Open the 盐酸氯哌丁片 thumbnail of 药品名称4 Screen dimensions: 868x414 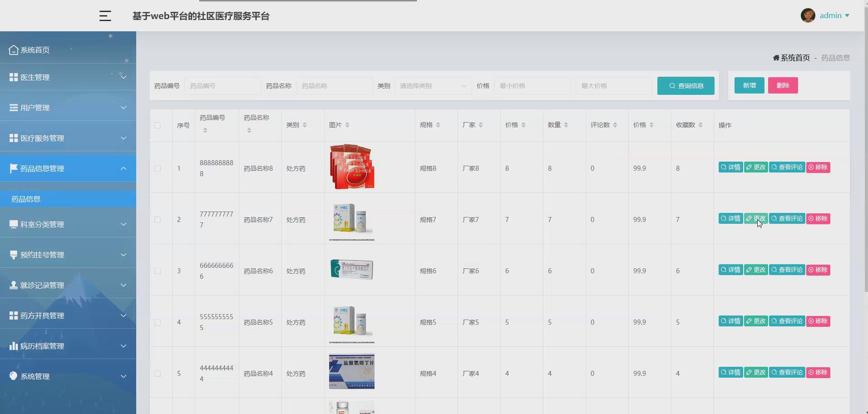(352, 371)
